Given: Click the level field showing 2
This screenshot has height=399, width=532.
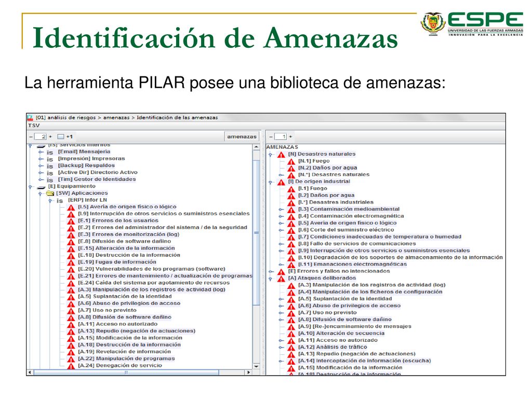Looking at the screenshot, I should (x=41, y=137).
